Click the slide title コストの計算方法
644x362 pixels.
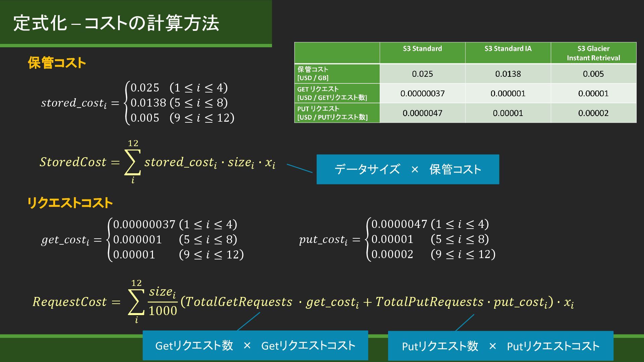pyautogui.click(x=116, y=23)
